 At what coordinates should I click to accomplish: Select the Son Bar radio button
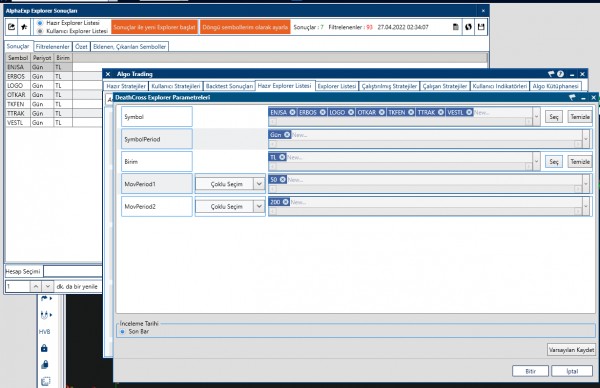(122, 331)
